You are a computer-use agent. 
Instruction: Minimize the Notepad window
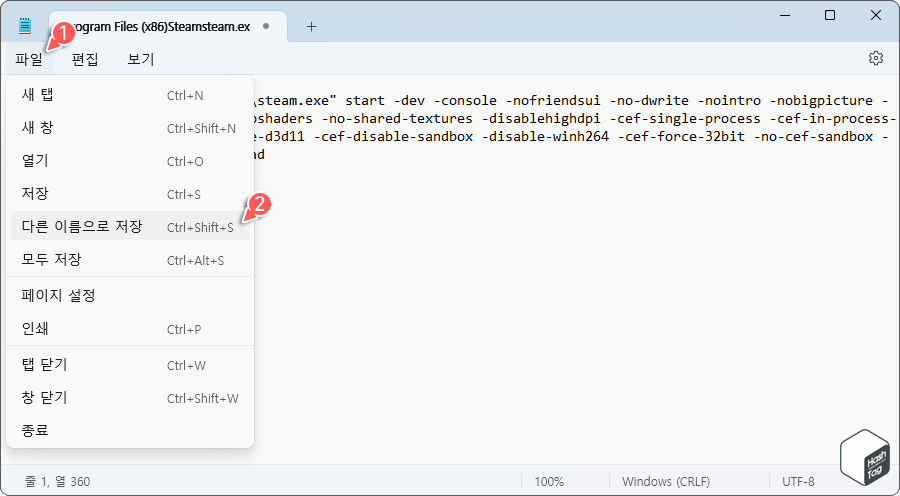click(785, 16)
